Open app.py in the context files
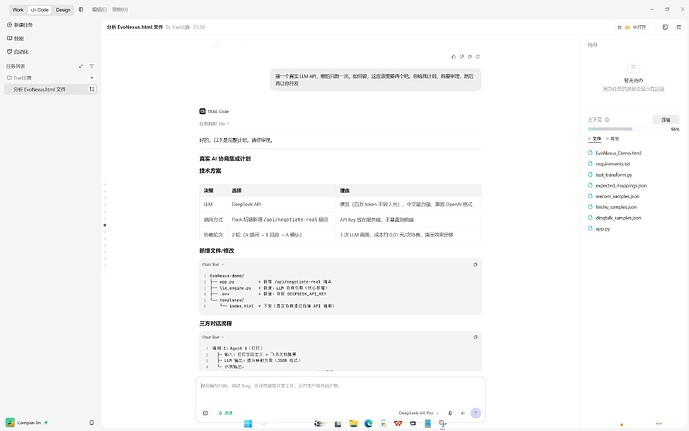 point(599,229)
